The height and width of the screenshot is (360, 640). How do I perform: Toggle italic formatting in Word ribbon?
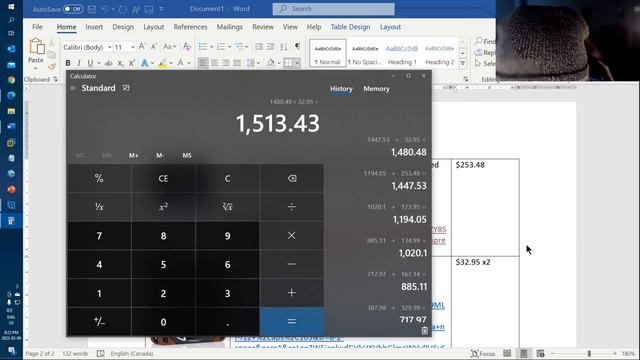point(79,63)
